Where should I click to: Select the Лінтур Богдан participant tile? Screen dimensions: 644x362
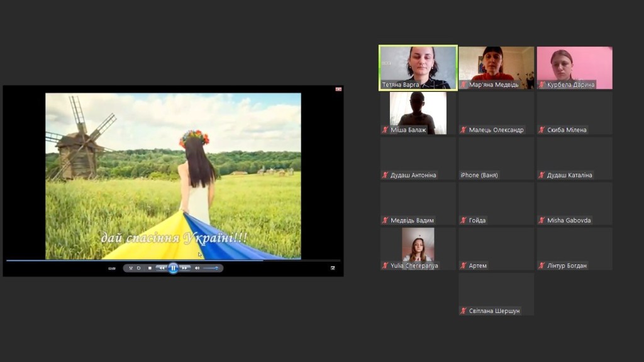tap(574, 249)
